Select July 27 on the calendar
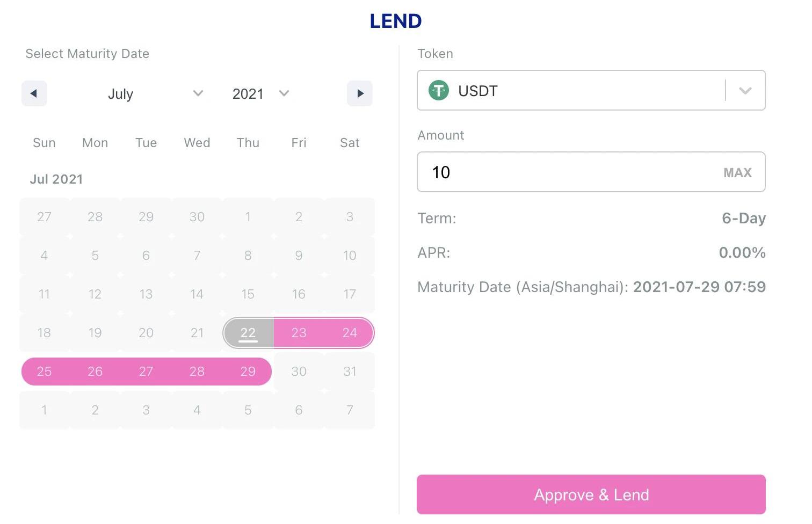The width and height of the screenshot is (812, 524). (x=146, y=372)
